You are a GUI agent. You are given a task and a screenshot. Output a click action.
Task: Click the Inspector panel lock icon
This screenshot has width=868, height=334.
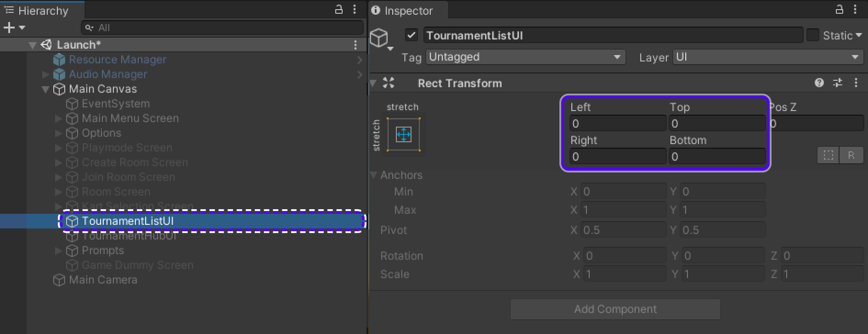(x=839, y=10)
